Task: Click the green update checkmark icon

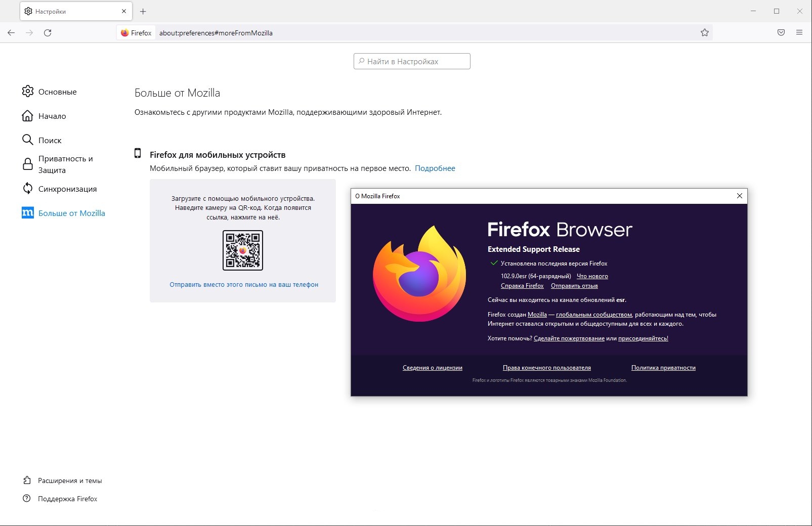Action: [494, 263]
